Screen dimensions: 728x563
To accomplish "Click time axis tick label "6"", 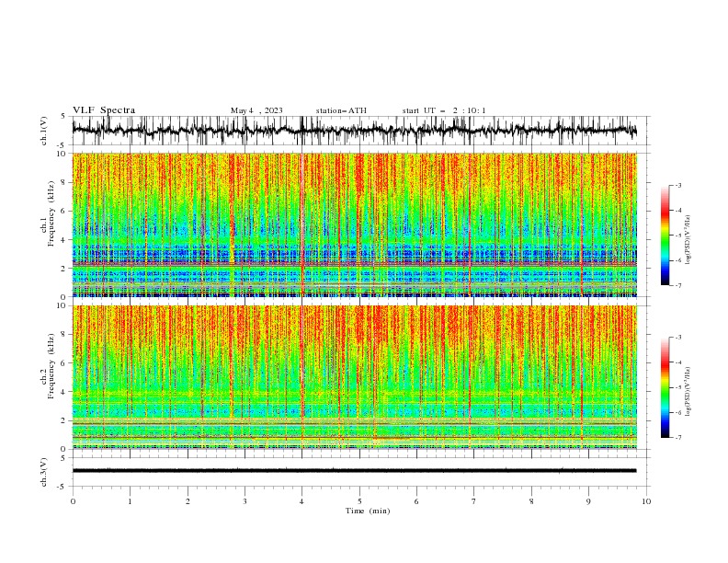I will pos(416,501).
